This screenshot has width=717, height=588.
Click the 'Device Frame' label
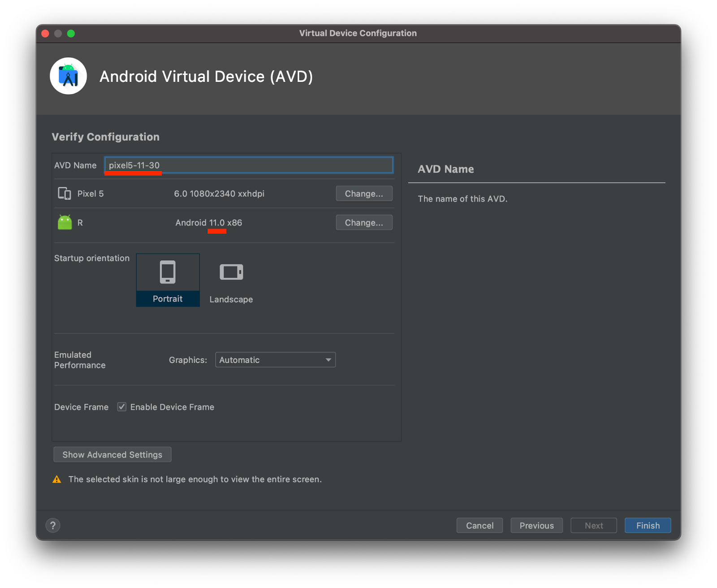coord(81,407)
